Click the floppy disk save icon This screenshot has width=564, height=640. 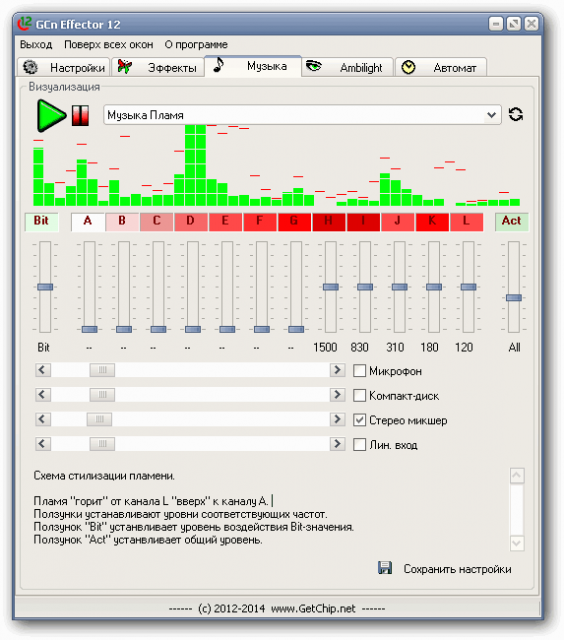coord(385,568)
